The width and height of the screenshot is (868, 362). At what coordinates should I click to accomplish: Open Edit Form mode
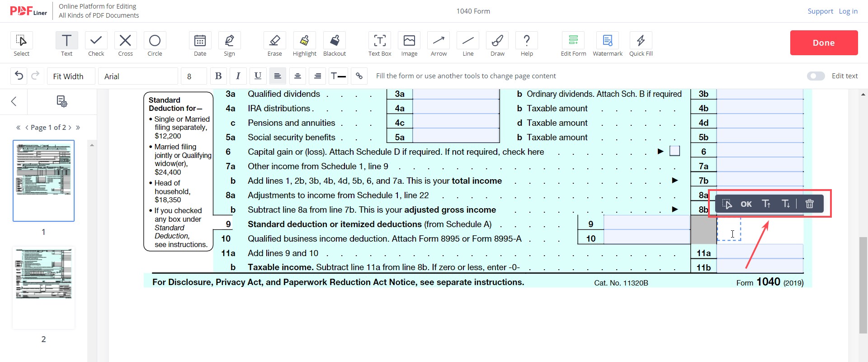click(573, 44)
